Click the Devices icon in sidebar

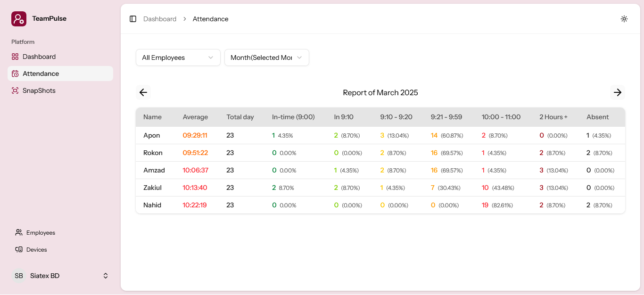point(19,250)
